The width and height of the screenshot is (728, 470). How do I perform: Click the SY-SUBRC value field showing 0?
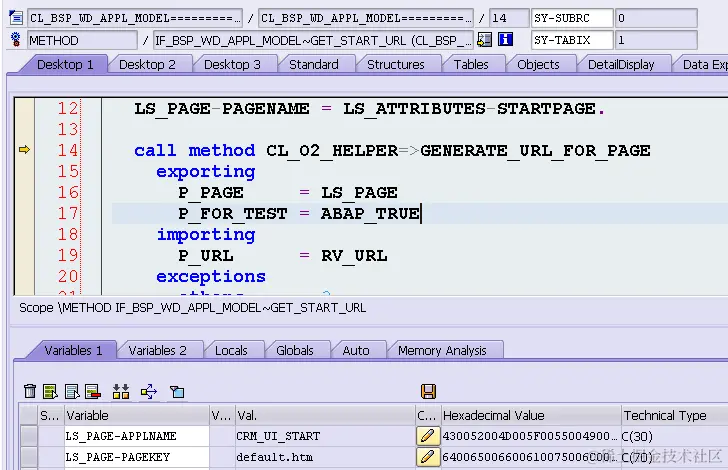[x=656, y=18]
